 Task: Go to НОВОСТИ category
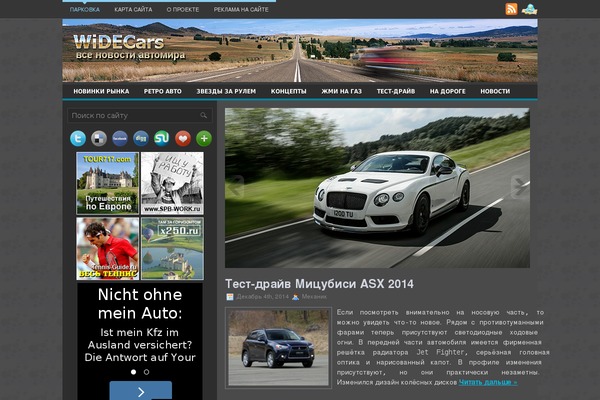click(495, 91)
